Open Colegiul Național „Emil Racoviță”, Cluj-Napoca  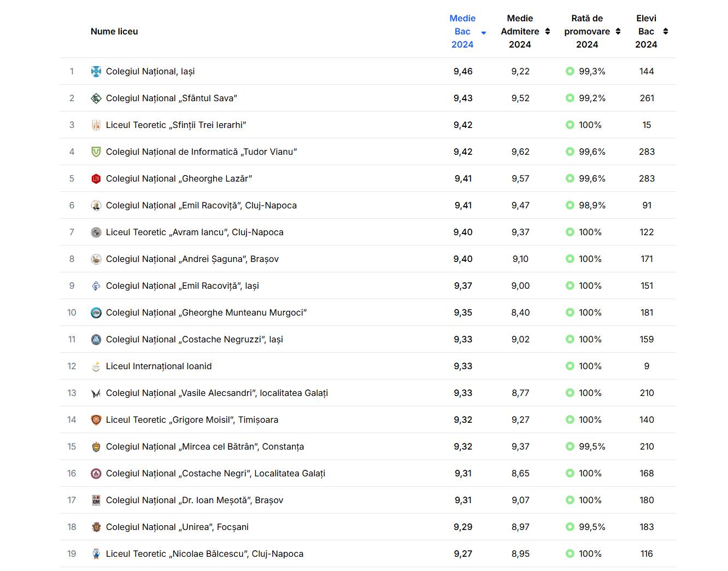tap(201, 206)
